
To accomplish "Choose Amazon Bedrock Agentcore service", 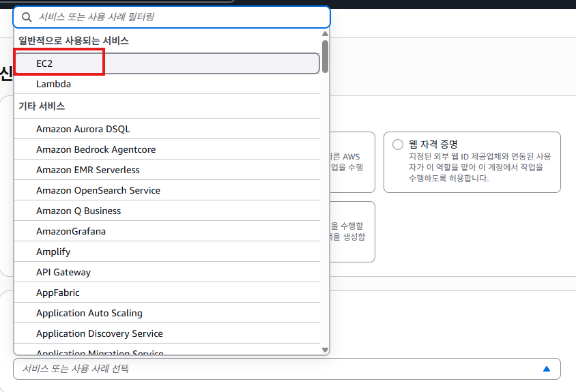I will click(167, 149).
